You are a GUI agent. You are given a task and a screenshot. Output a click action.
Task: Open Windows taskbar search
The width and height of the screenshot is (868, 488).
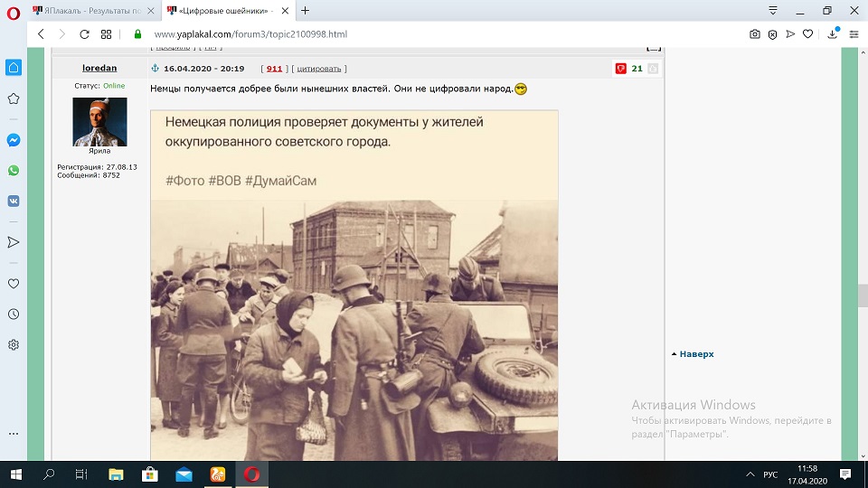tap(49, 474)
